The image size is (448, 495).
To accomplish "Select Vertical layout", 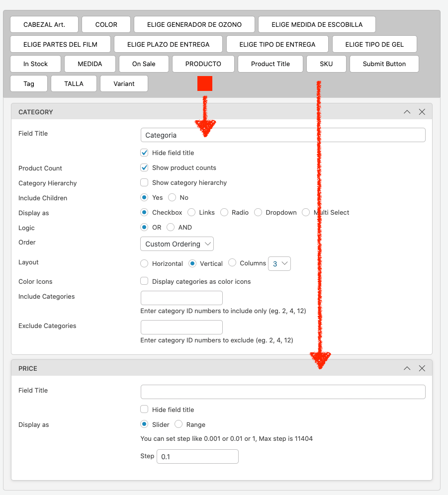I will point(192,263).
